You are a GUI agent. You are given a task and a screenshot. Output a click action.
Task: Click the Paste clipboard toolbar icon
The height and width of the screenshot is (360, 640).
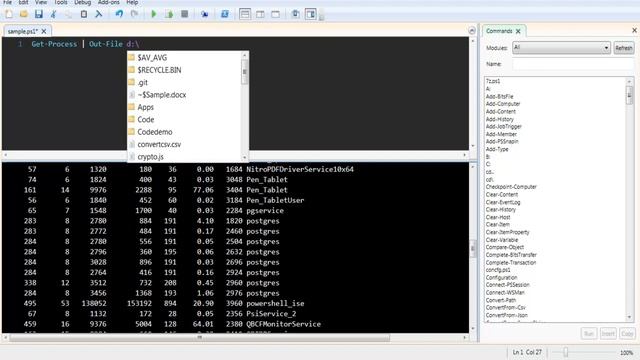[x=84, y=14]
